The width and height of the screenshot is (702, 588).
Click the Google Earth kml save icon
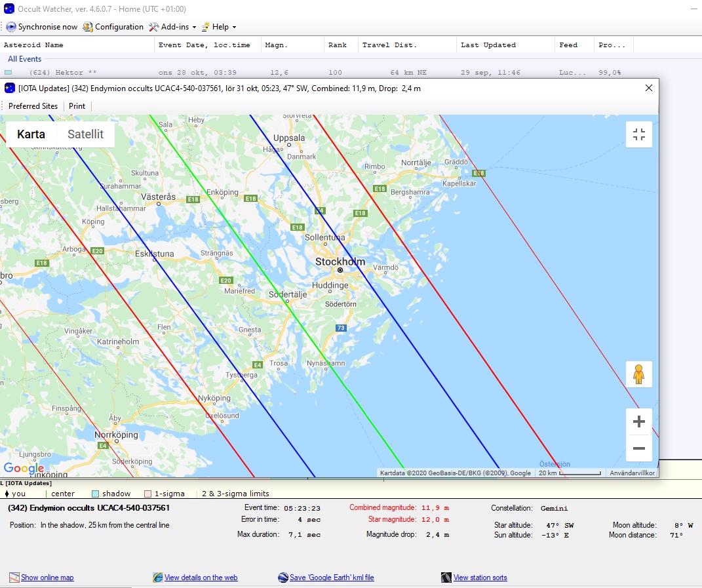coord(283,578)
